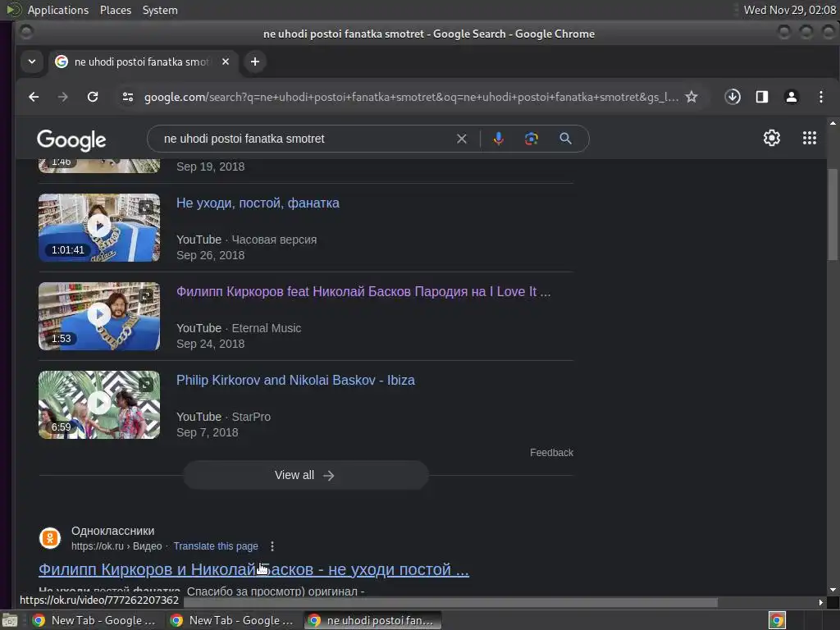Click 'Eternal Music' channel text
The width and height of the screenshot is (840, 630).
(x=267, y=328)
